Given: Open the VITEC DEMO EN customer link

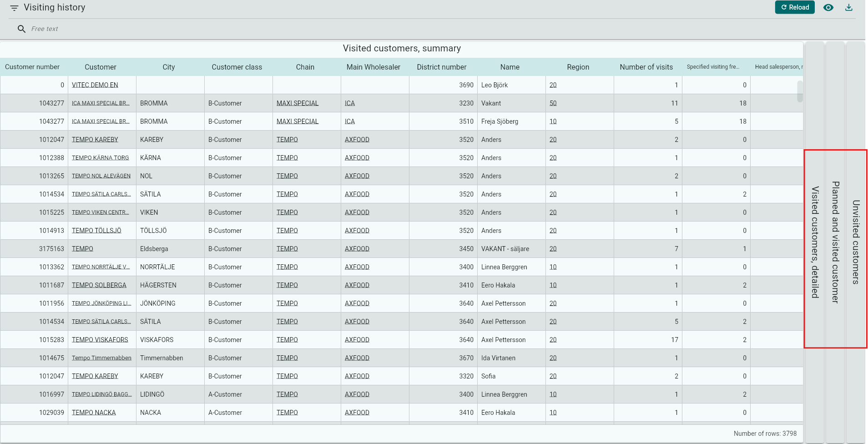Looking at the screenshot, I should tap(95, 85).
